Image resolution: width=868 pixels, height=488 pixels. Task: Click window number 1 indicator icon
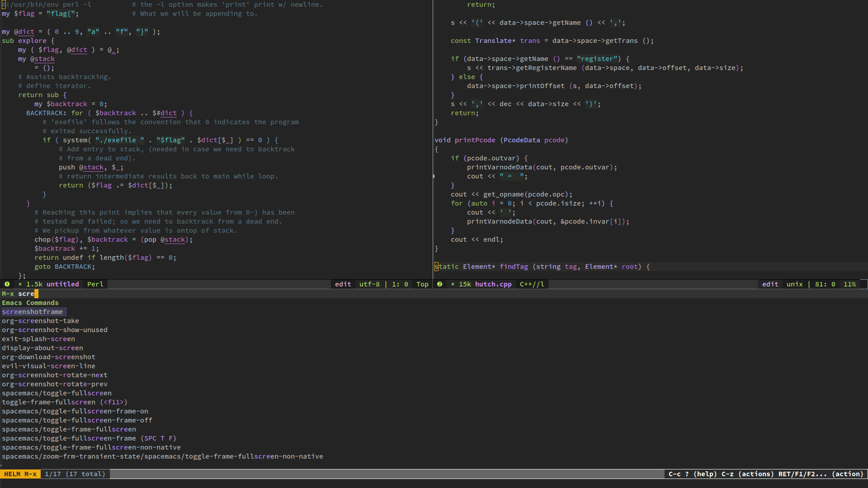[7, 284]
